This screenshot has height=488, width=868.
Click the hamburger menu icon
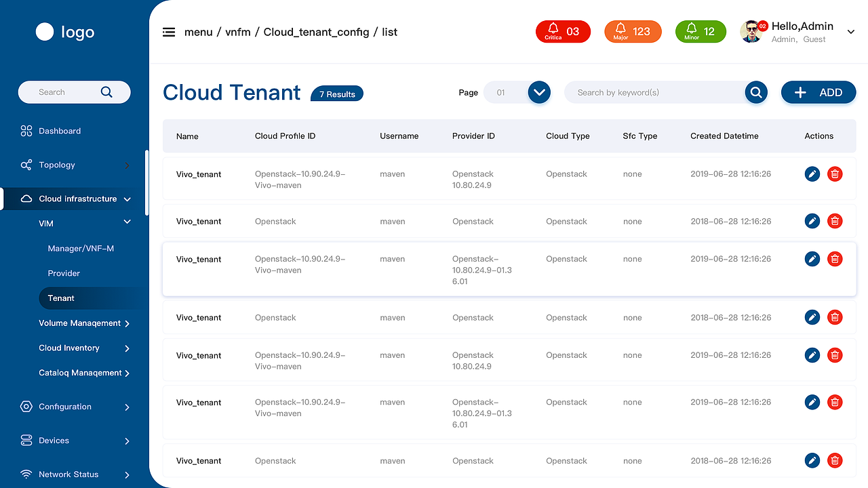(x=169, y=32)
